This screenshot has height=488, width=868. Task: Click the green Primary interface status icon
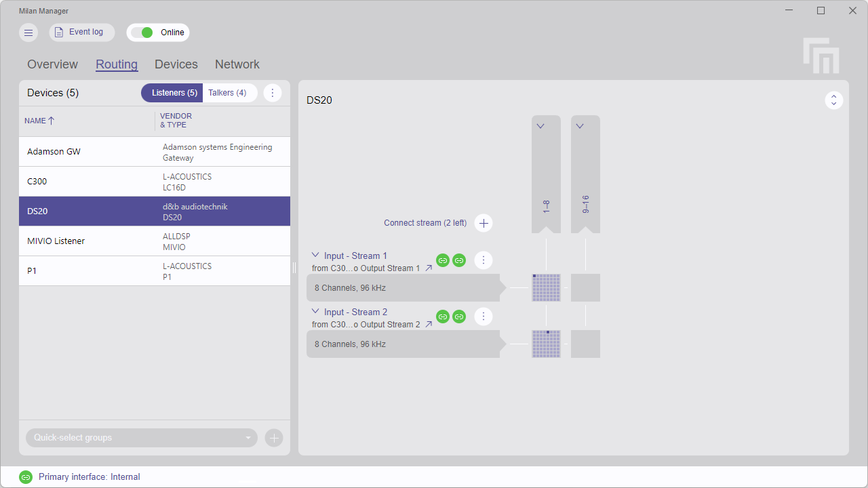pos(26,476)
